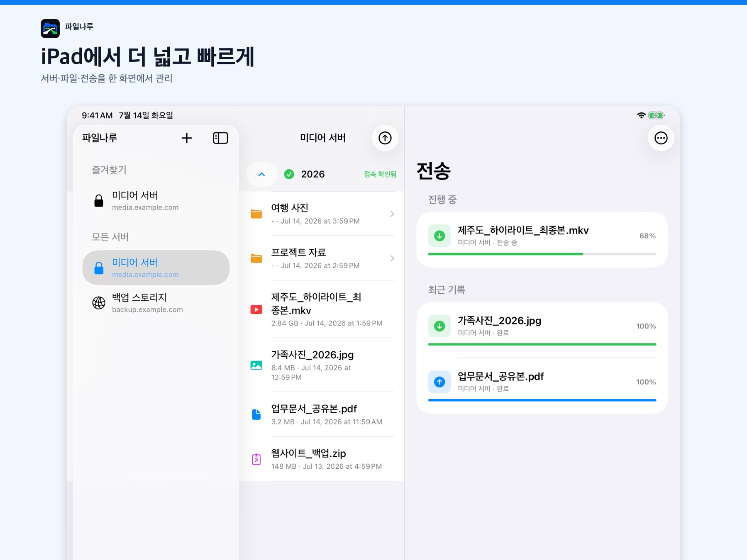Viewport: 747px width, 560px height.
Task: Click the 모든 서버 section header
Action: pos(110,237)
